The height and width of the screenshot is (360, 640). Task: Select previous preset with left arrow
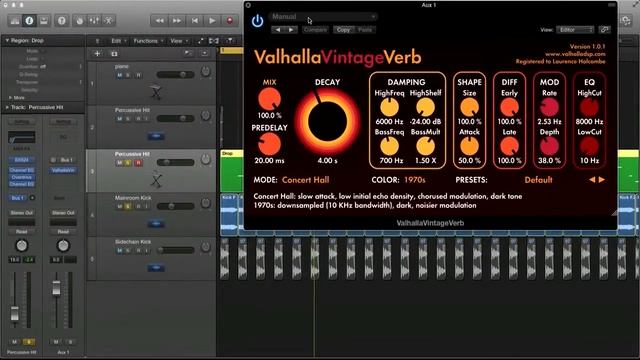pyautogui.click(x=592, y=180)
